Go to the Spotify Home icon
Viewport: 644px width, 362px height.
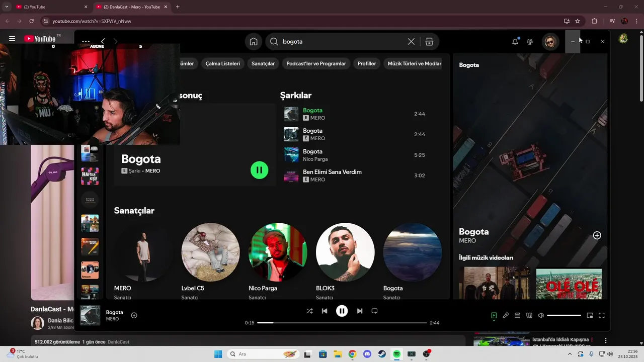(254, 42)
